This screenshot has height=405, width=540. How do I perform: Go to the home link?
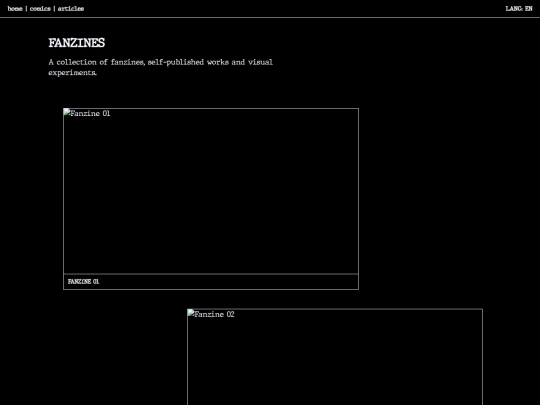tap(15, 9)
